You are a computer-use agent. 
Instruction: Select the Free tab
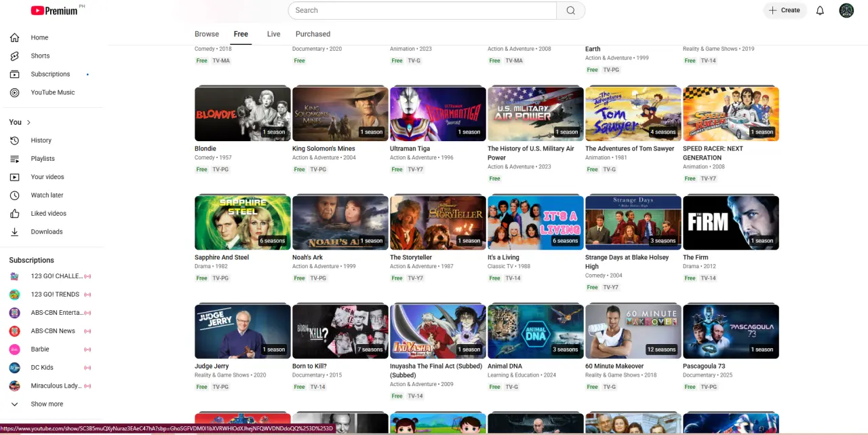coord(241,34)
